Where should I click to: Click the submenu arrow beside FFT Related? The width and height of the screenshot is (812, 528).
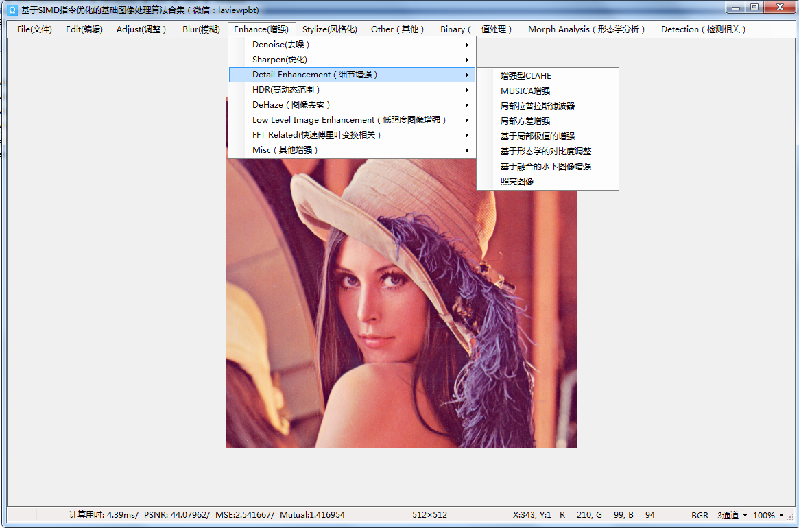[466, 135]
